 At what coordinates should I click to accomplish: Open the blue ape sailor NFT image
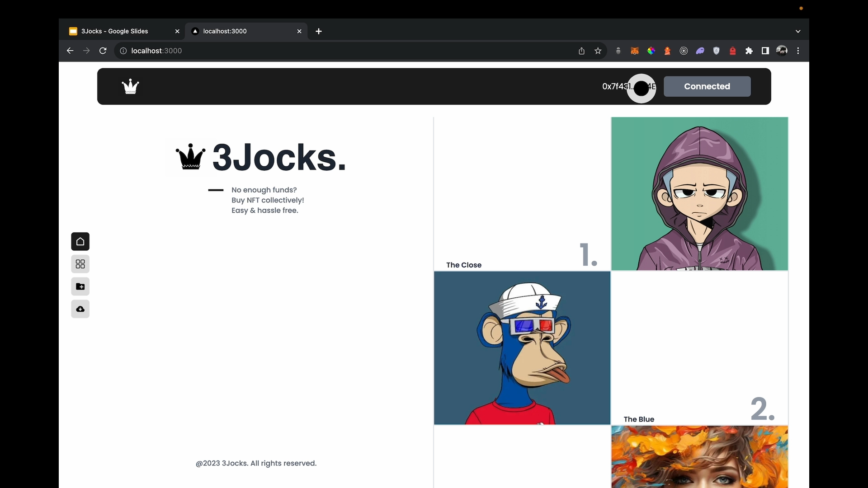522,348
